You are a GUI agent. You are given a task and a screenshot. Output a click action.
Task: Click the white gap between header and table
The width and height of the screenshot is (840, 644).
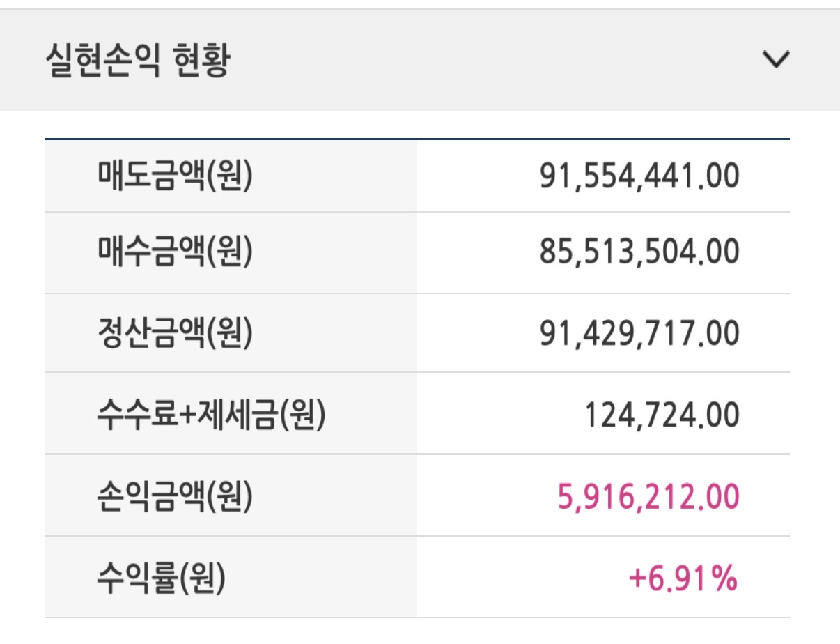tap(418, 125)
